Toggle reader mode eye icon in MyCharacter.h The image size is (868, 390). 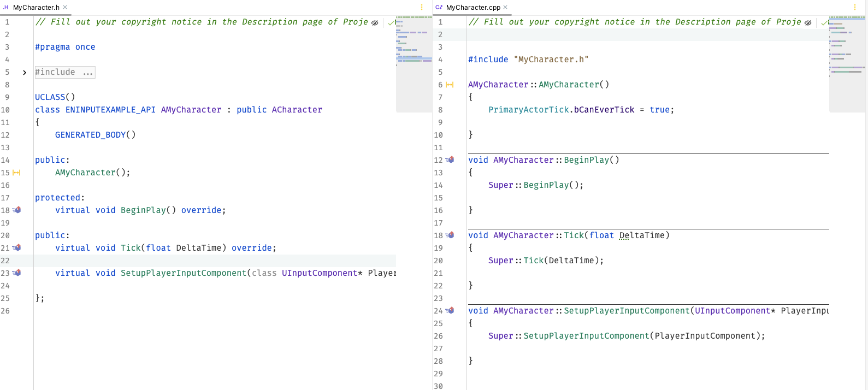point(375,23)
